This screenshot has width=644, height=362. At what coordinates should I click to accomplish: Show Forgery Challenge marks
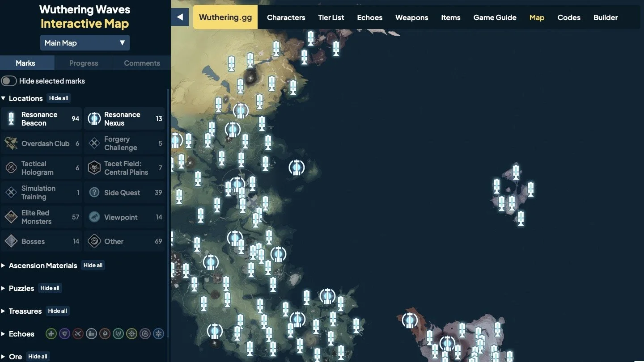tap(124, 143)
